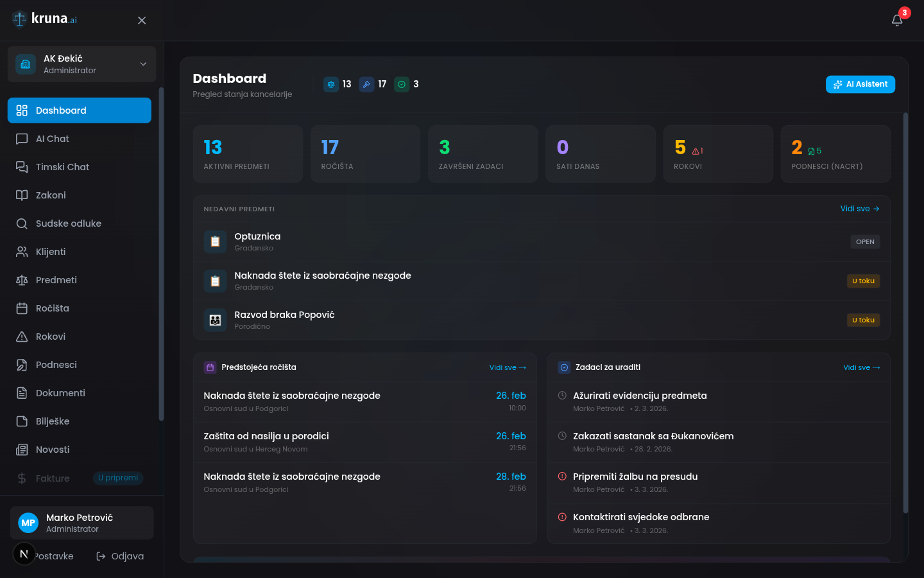Click the kruna.ai scales logo icon

point(19,19)
